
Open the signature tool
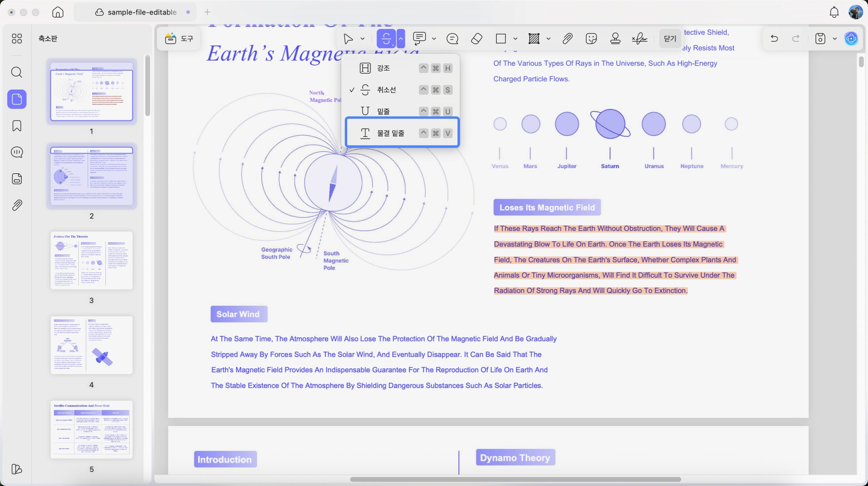coord(639,39)
